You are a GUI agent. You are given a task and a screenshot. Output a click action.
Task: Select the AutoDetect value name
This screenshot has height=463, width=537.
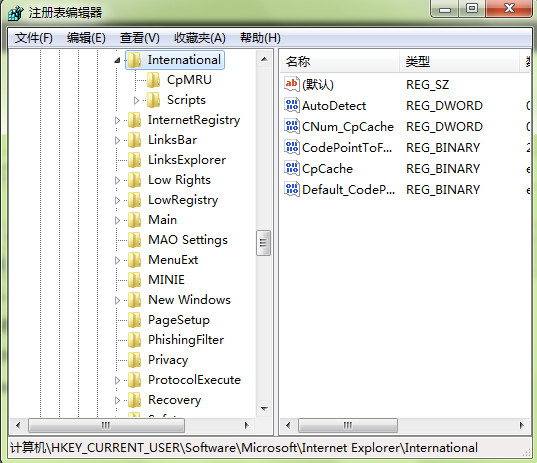(x=334, y=106)
